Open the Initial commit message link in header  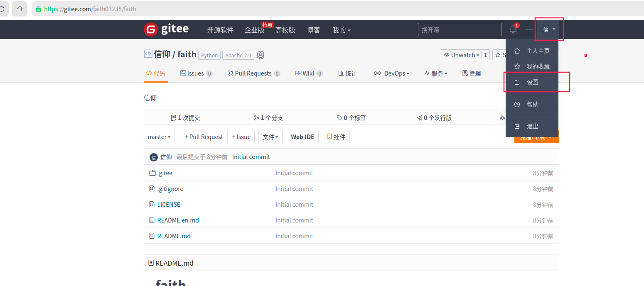251,157
